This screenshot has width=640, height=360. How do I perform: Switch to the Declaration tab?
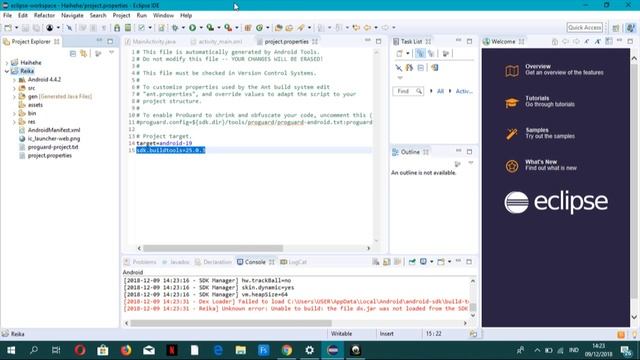point(213,262)
